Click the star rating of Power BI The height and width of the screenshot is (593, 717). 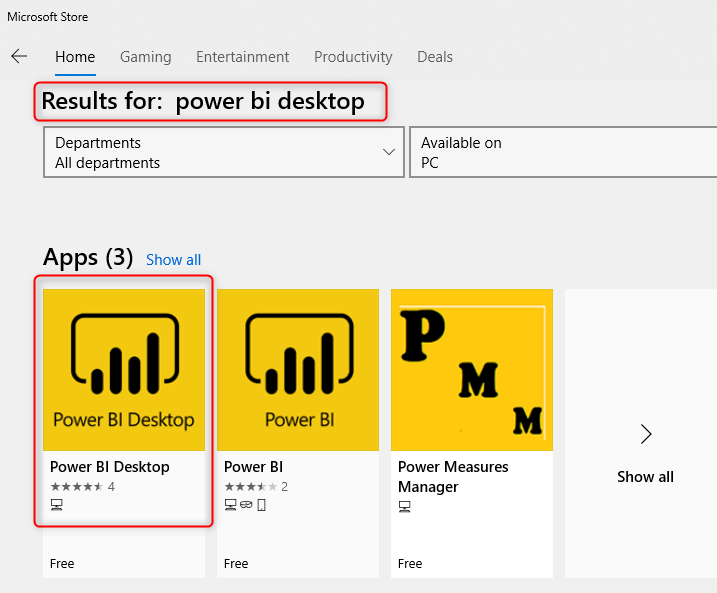[250, 487]
